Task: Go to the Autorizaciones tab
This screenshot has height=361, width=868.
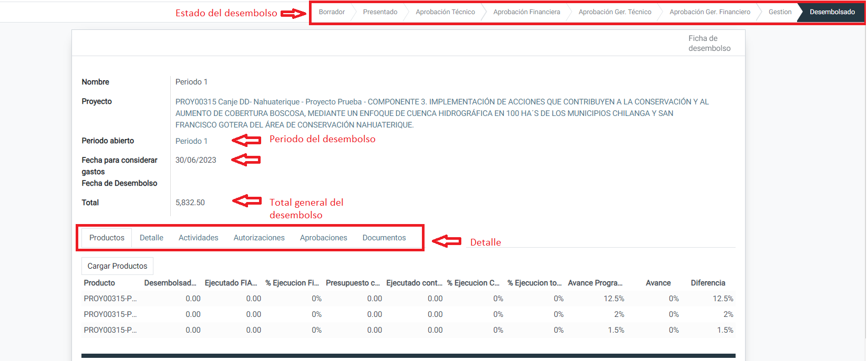Action: [259, 238]
